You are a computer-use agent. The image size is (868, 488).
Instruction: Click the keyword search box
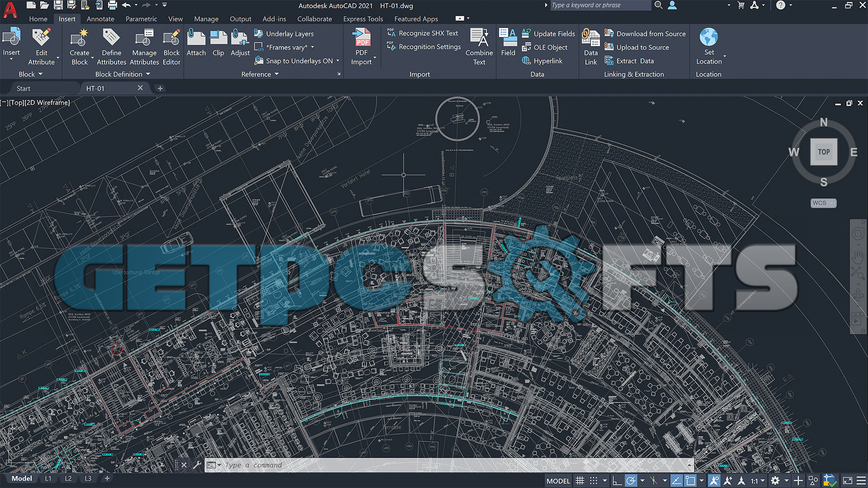pyautogui.click(x=600, y=5)
